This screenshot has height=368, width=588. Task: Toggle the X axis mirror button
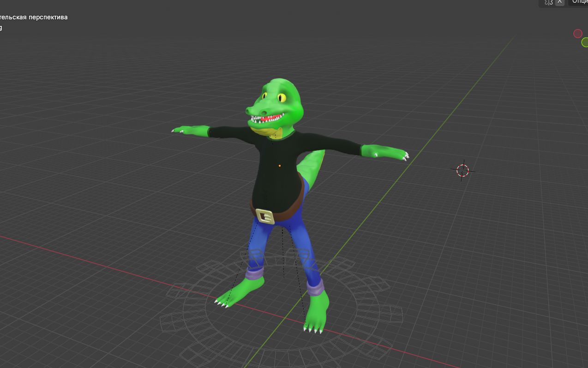pos(560,2)
